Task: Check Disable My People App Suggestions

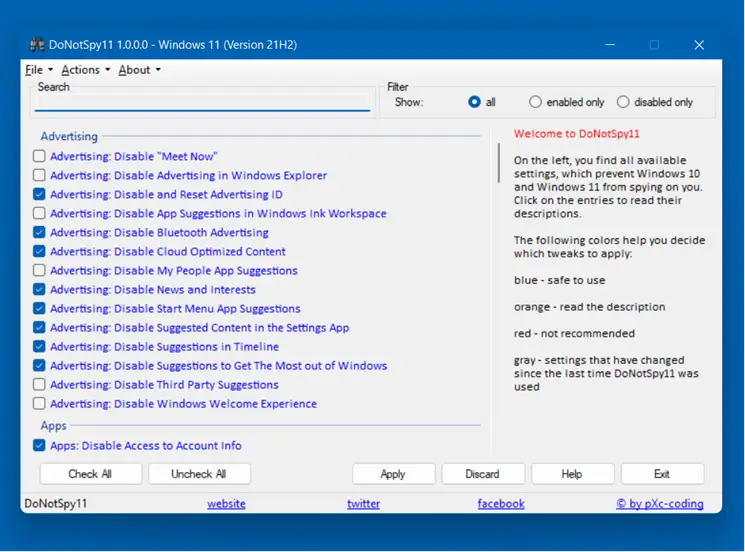Action: pyautogui.click(x=39, y=270)
